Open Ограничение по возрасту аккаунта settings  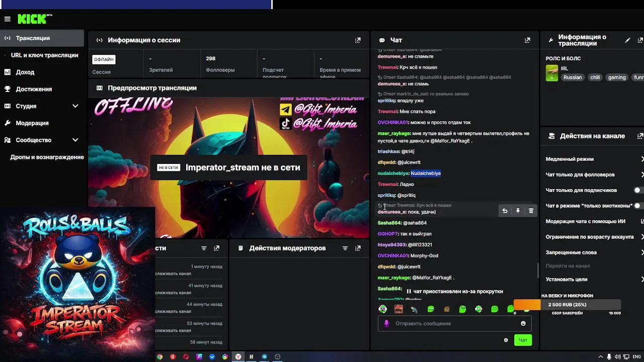coord(642,237)
